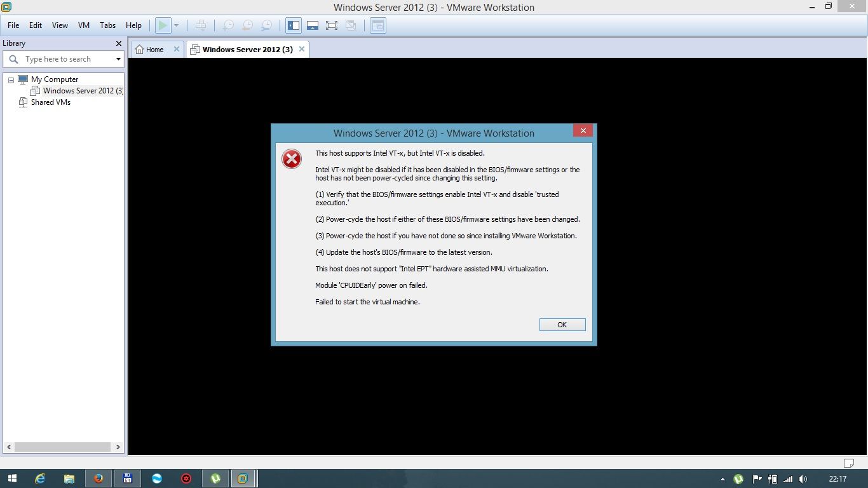Open the Help menu
This screenshot has width=868, height=488.
click(x=133, y=25)
